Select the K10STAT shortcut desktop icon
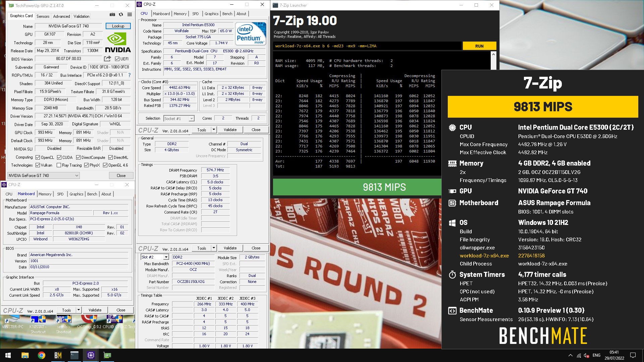The height and width of the screenshot is (362, 644). pyautogui.click(x=38, y=324)
